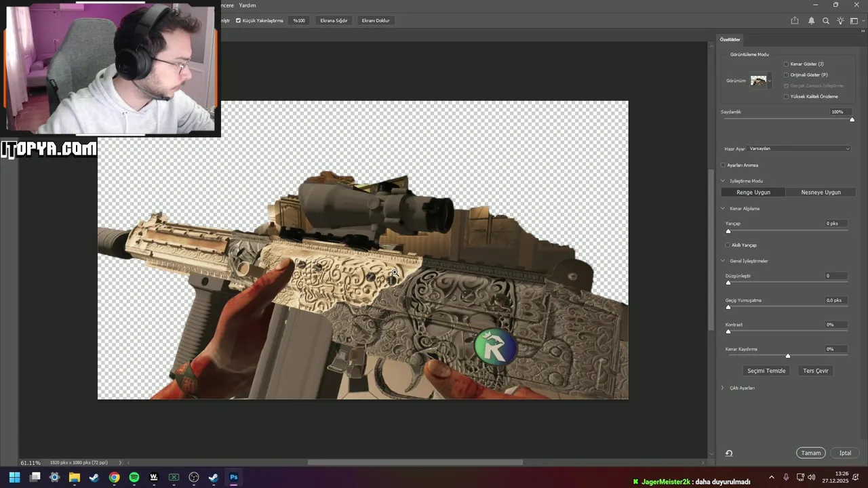Click the Seçimi Temizle button
Image resolution: width=868 pixels, height=488 pixels.
click(x=766, y=371)
